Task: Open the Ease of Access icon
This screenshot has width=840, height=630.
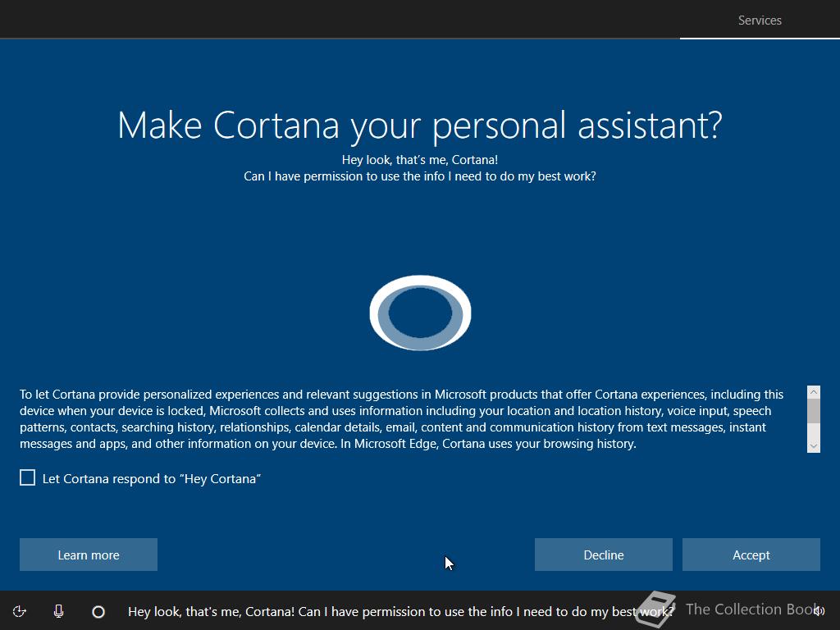Action: [x=20, y=611]
